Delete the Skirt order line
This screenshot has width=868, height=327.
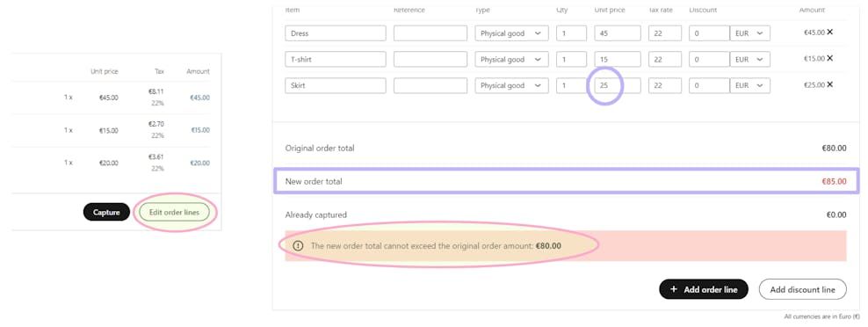click(x=829, y=84)
